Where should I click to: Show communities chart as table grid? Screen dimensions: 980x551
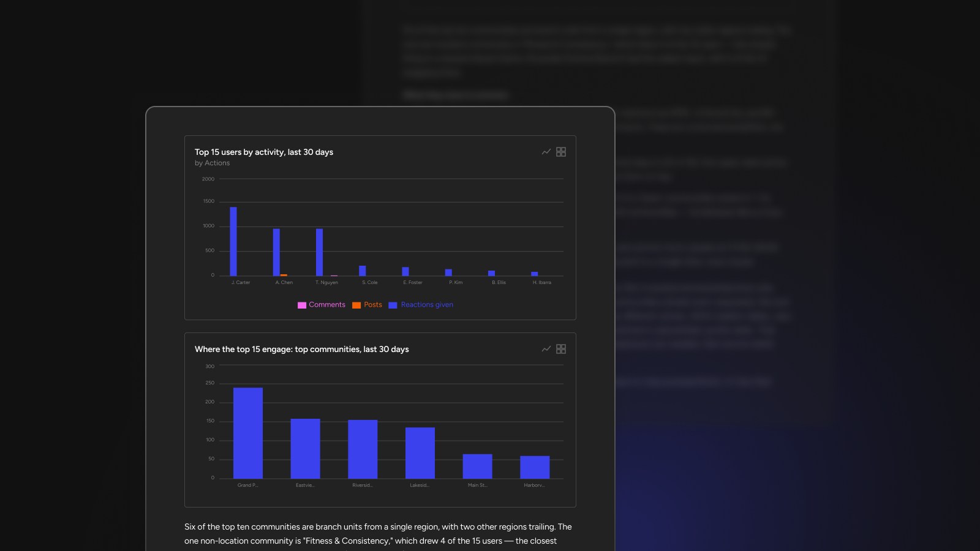pos(561,349)
